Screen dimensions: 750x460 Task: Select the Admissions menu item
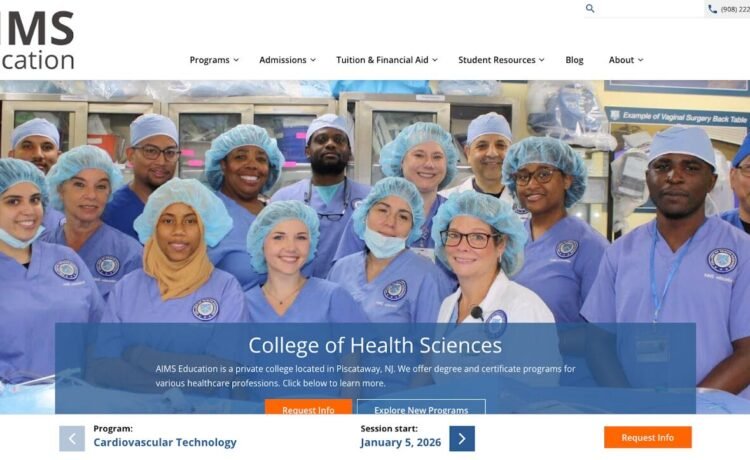(x=283, y=60)
